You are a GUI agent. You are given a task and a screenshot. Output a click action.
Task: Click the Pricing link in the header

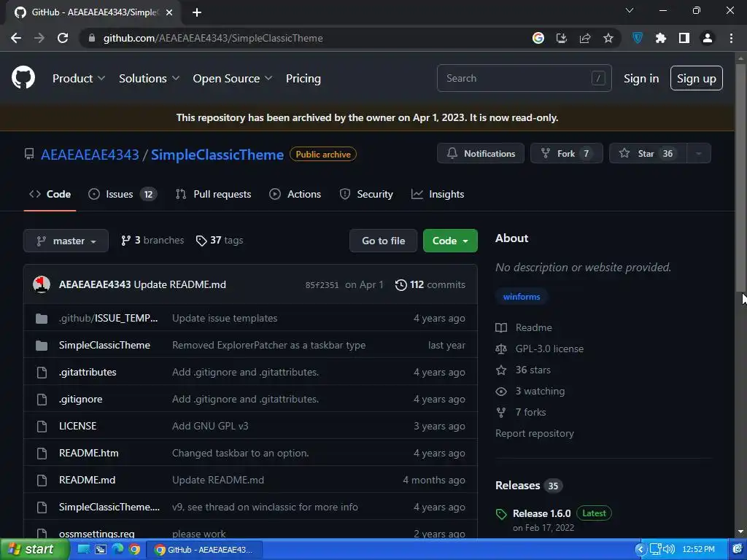coord(303,79)
